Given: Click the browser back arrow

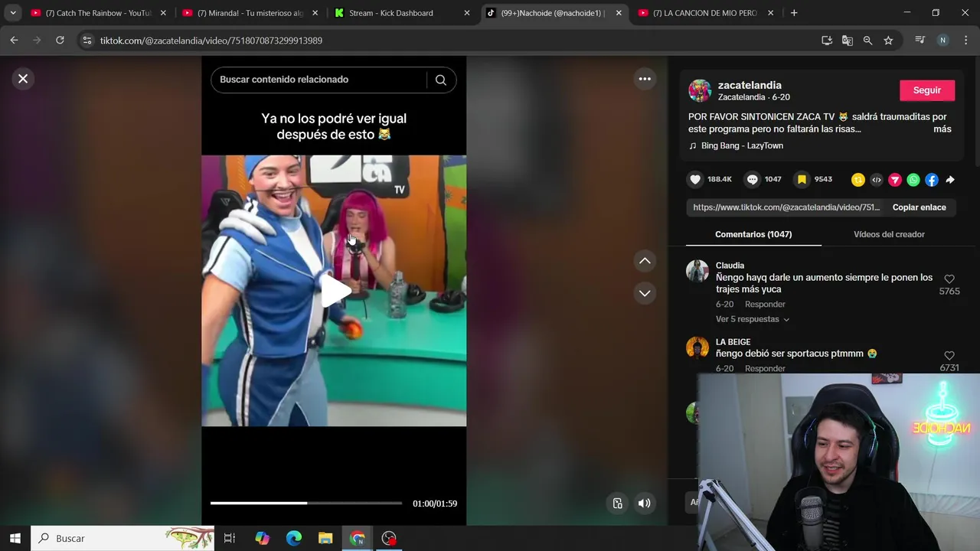Looking at the screenshot, I should click(x=14, y=41).
